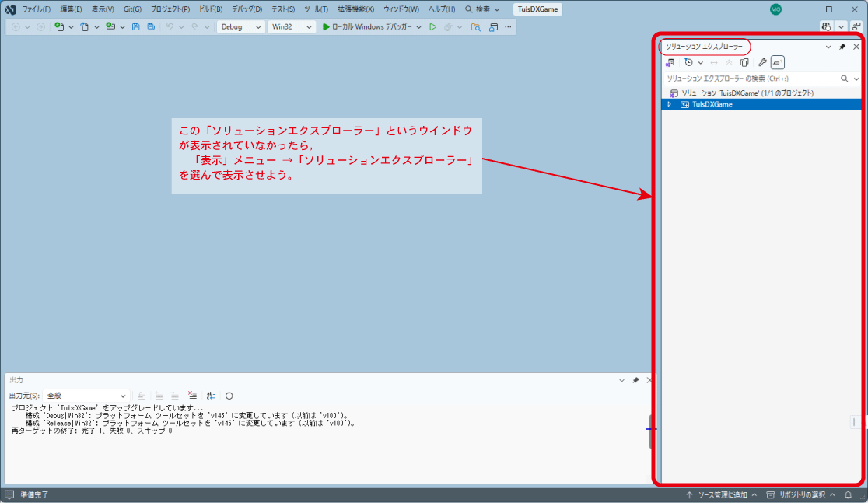
Task: Clear all text in the Output pane
Action: point(193,396)
